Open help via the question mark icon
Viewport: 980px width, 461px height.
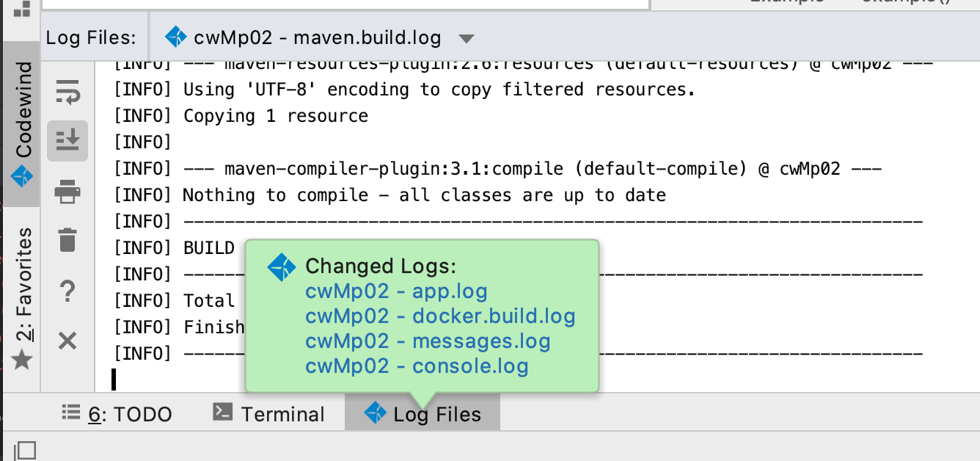coord(67,291)
